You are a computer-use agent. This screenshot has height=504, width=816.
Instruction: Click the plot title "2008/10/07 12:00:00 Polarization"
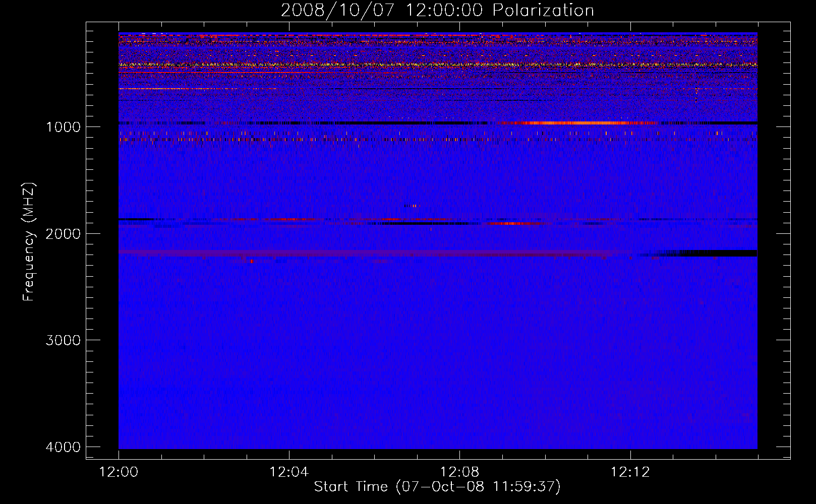coord(437,10)
